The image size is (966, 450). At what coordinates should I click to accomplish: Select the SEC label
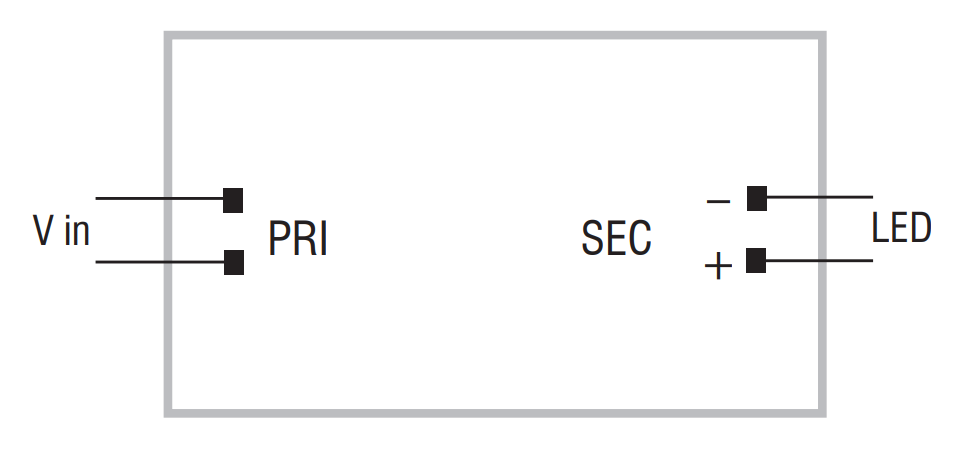pos(616,238)
